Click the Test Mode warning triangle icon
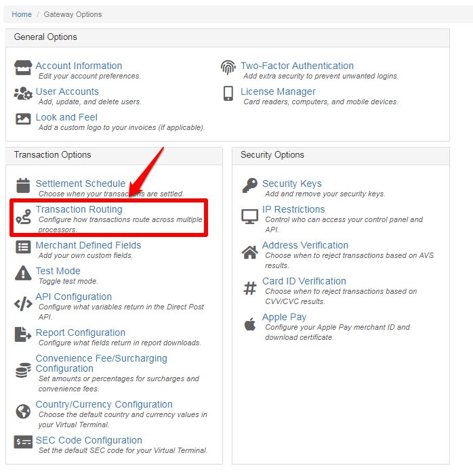The image size is (473, 476). pyautogui.click(x=23, y=273)
